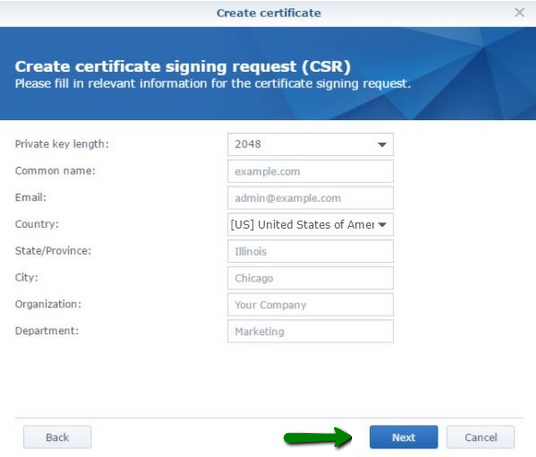
Task: Click the 2048 key length value
Action: pos(248,144)
